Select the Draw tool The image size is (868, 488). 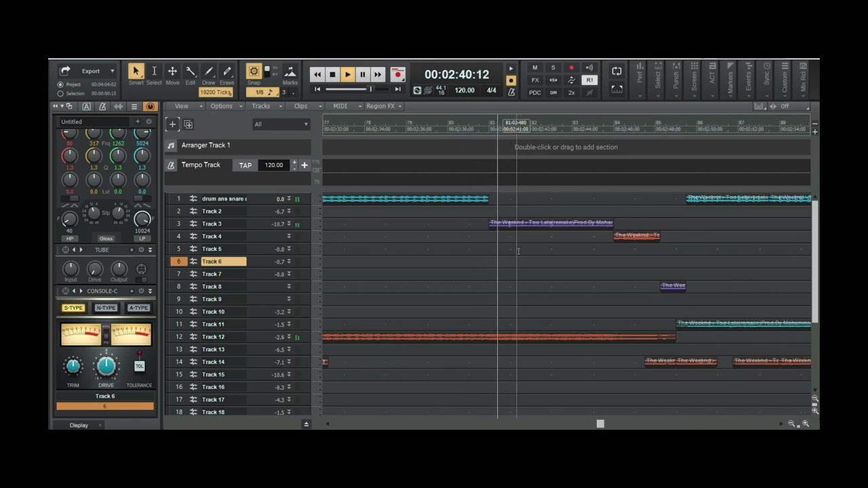[209, 71]
